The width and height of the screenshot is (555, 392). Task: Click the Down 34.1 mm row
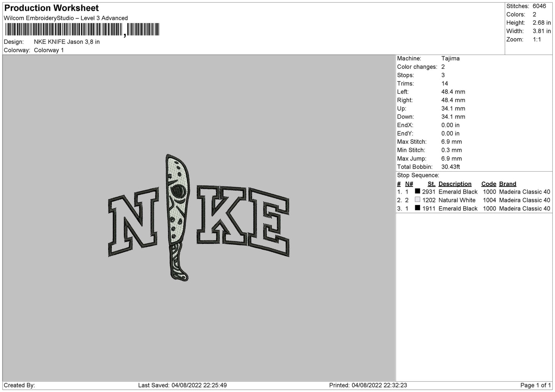pos(431,117)
